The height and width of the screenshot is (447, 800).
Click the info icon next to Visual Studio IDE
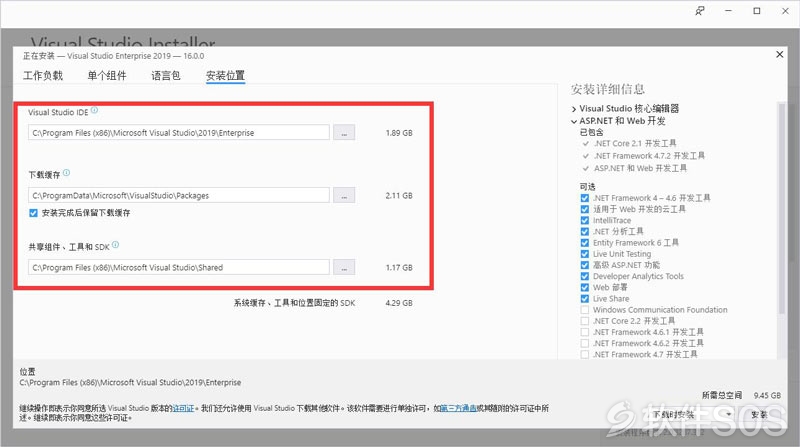coord(94,110)
